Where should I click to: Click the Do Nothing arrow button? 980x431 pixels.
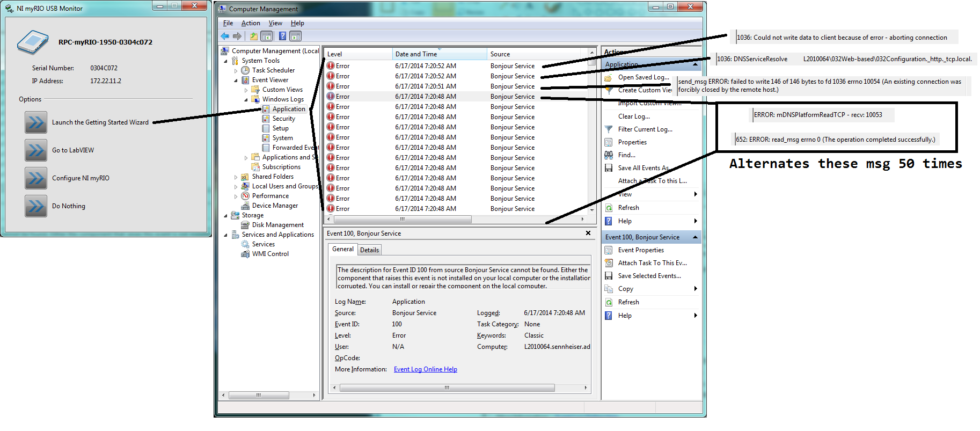click(x=36, y=206)
